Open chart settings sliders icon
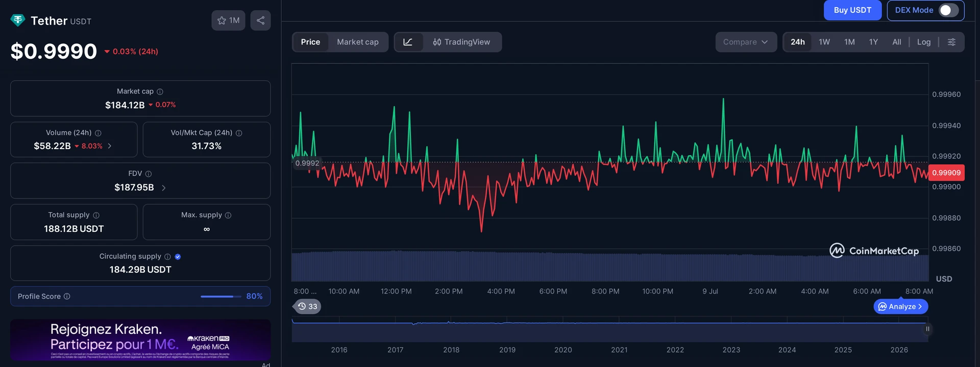Screen dimensions: 980x367 [x=951, y=42]
